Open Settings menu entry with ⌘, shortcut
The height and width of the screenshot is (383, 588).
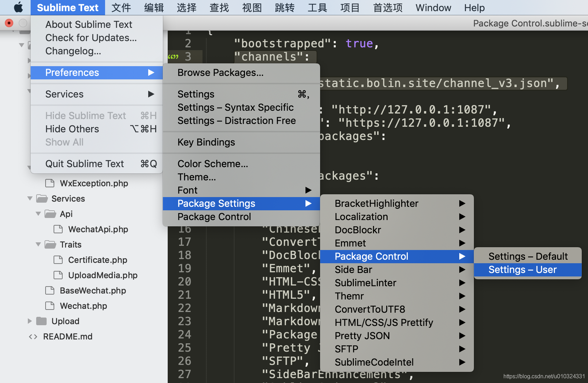click(241, 94)
